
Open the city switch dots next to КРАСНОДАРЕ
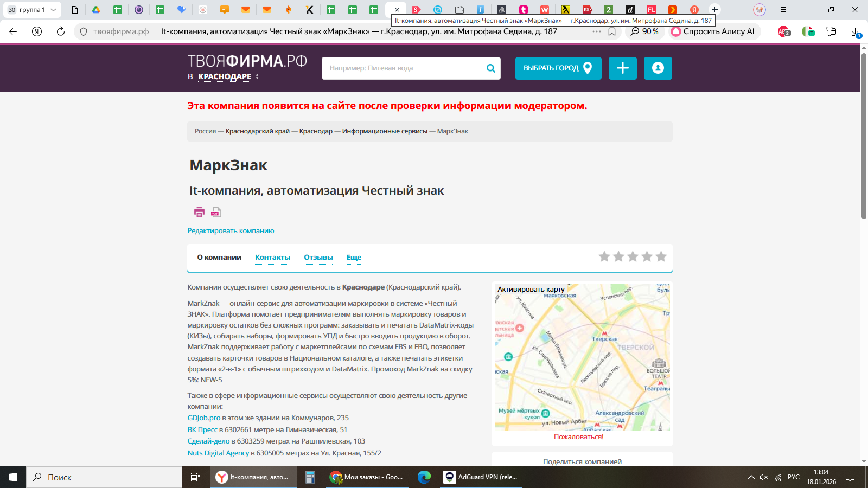pos(257,76)
